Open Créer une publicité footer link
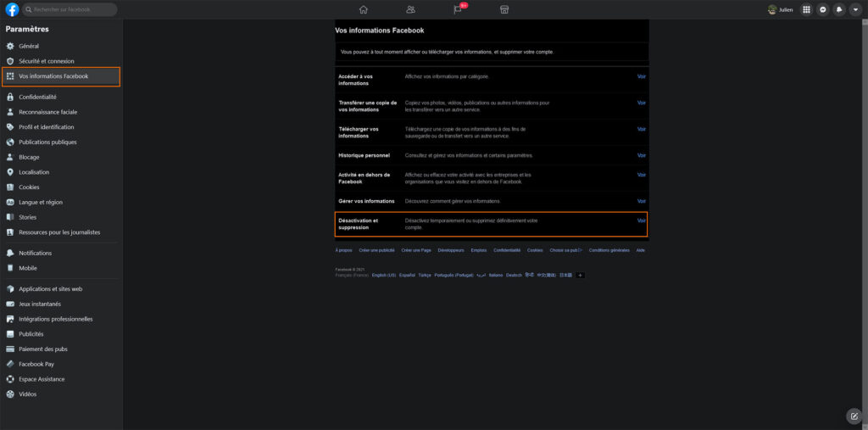 [377, 250]
